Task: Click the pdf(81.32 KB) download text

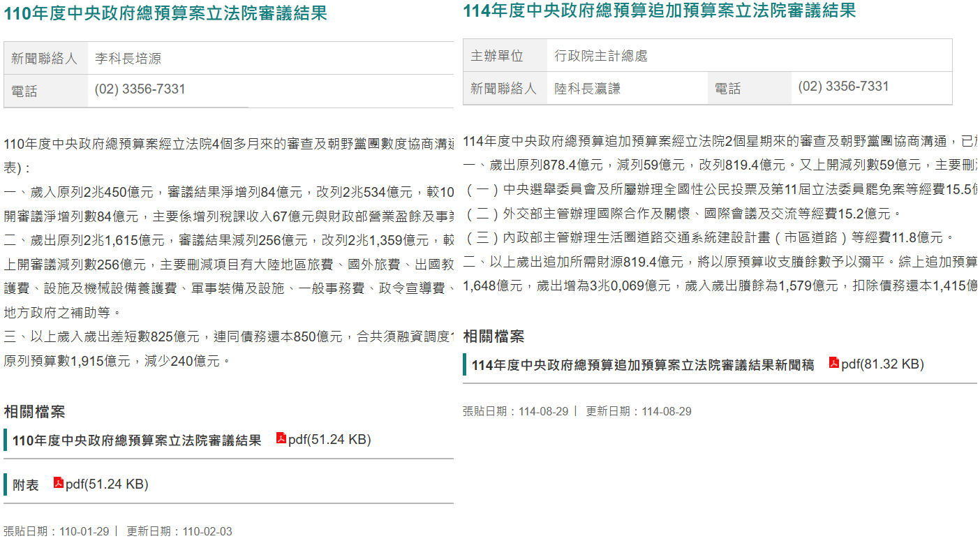Action: click(x=882, y=364)
